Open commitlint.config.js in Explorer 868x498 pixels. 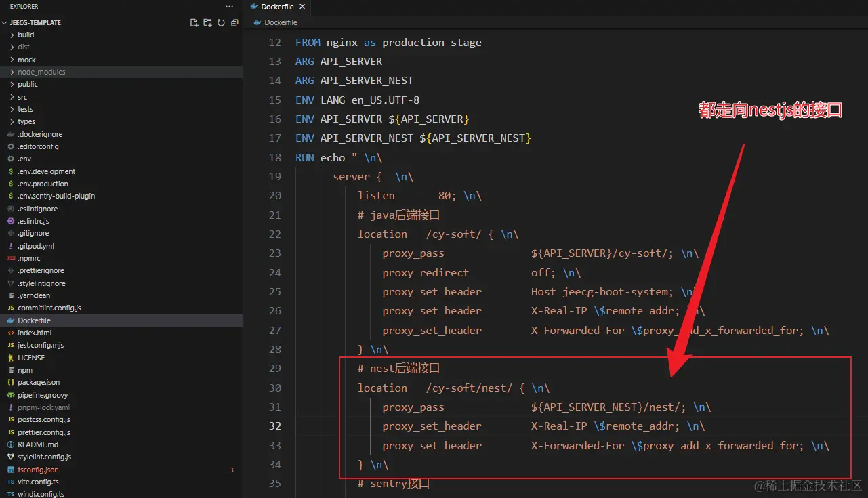pyautogui.click(x=121, y=308)
